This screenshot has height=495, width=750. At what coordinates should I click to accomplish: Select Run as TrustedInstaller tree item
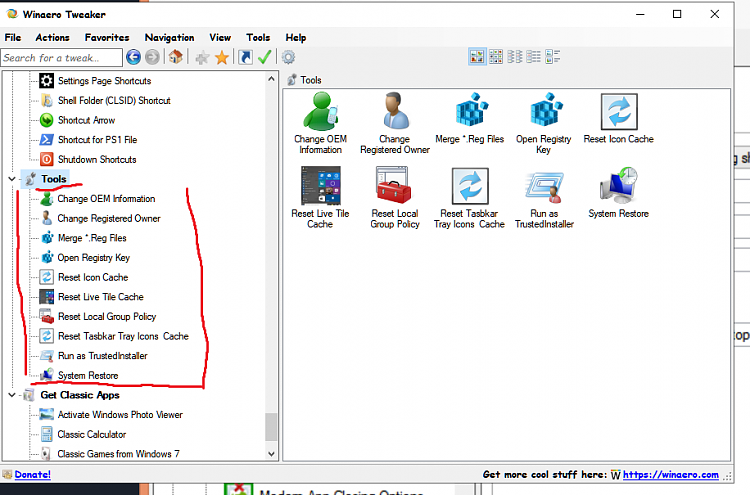click(102, 355)
